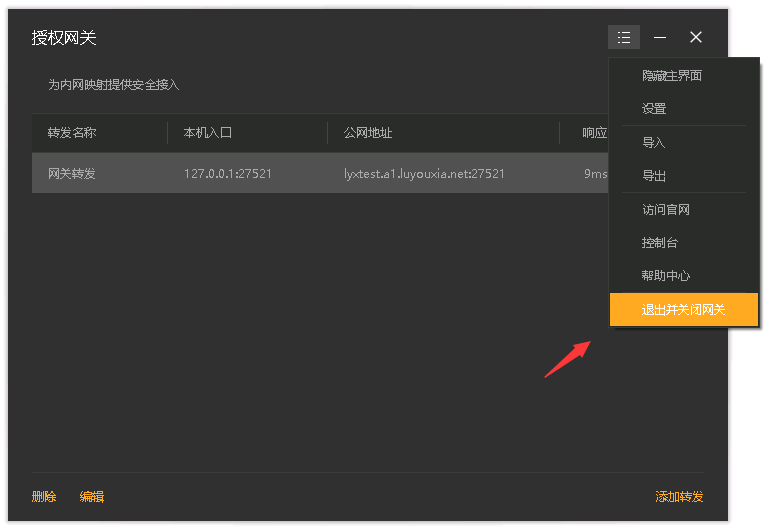The width and height of the screenshot is (770, 528).
Task: Choose 隐藏主界面 from the menu
Action: tap(684, 76)
